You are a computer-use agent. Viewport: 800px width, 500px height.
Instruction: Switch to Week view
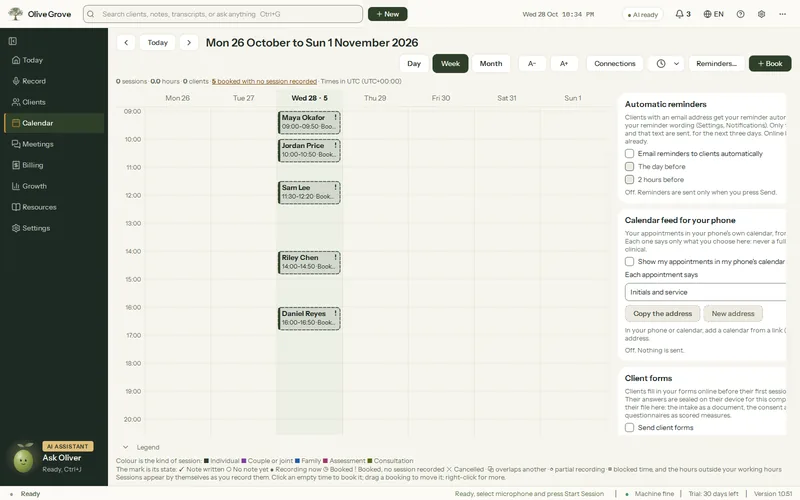pos(450,64)
